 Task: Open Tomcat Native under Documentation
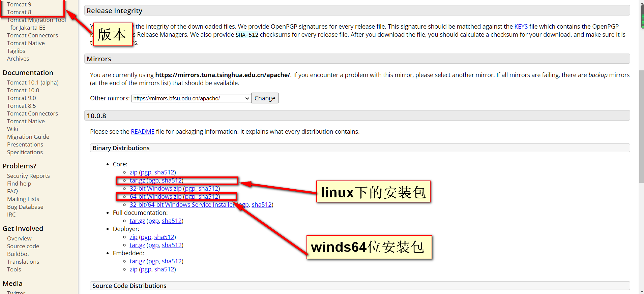(26, 121)
